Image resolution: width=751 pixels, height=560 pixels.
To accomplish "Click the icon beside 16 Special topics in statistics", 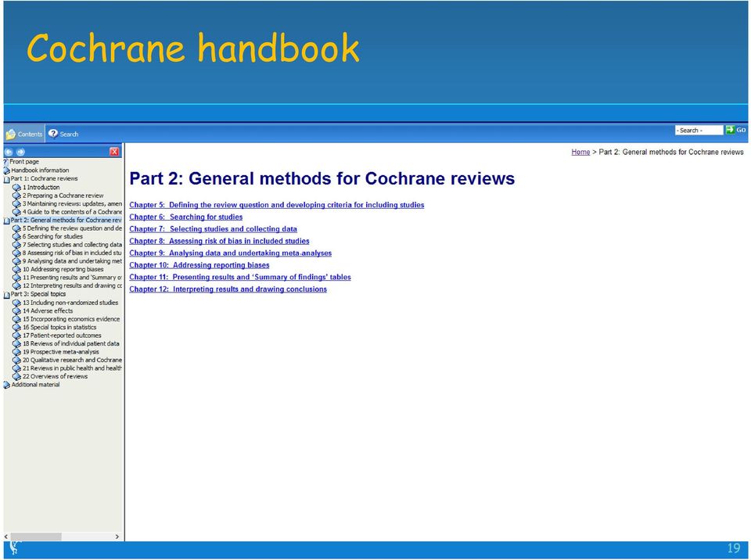I will click(x=16, y=327).
